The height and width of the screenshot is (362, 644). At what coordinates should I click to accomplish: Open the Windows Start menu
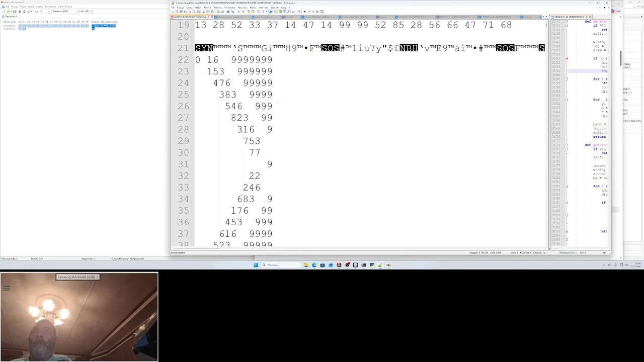pos(256,265)
